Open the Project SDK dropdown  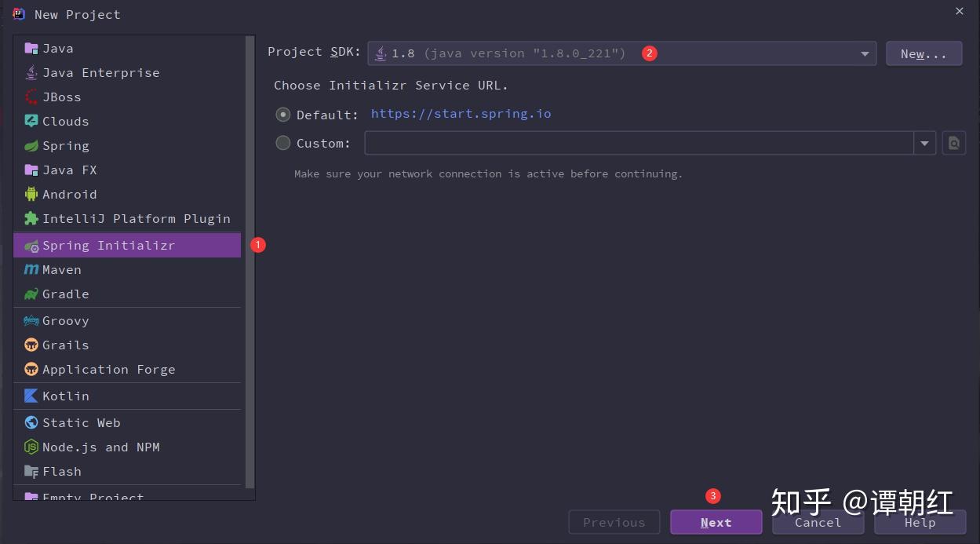[621, 53]
